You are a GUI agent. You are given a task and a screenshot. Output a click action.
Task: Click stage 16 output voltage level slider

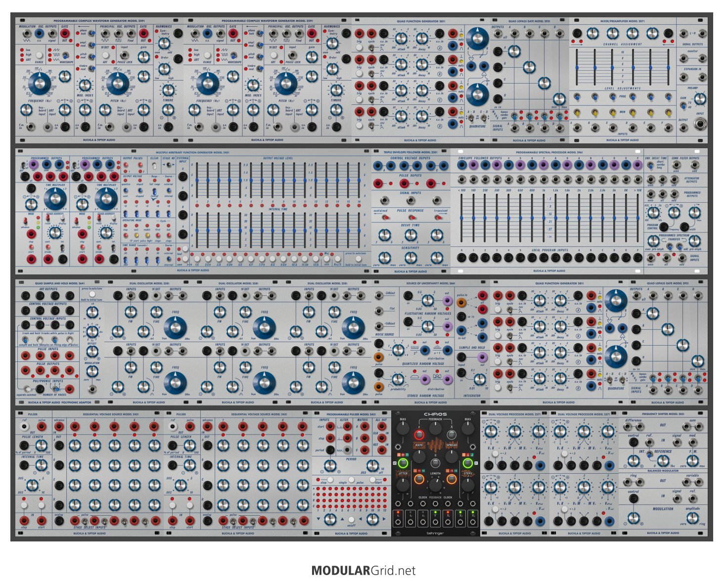(x=359, y=180)
